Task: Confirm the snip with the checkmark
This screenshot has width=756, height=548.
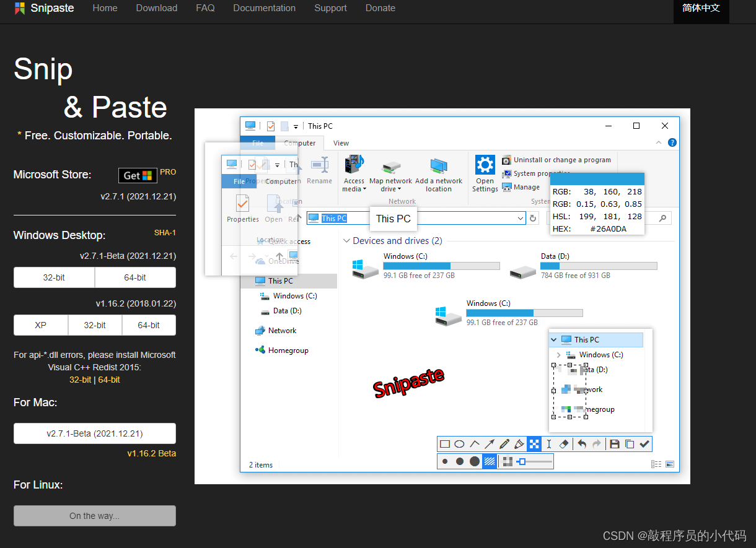Action: pyautogui.click(x=644, y=443)
